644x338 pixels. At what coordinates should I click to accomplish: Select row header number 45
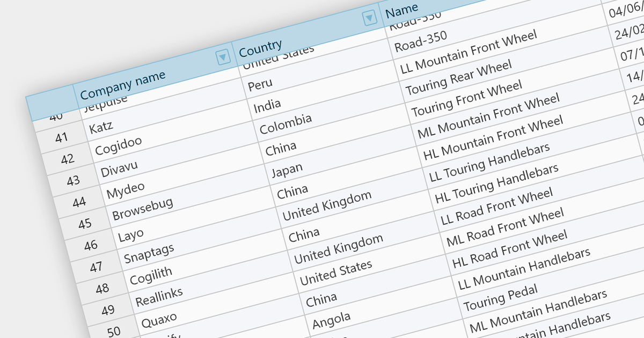(85, 224)
